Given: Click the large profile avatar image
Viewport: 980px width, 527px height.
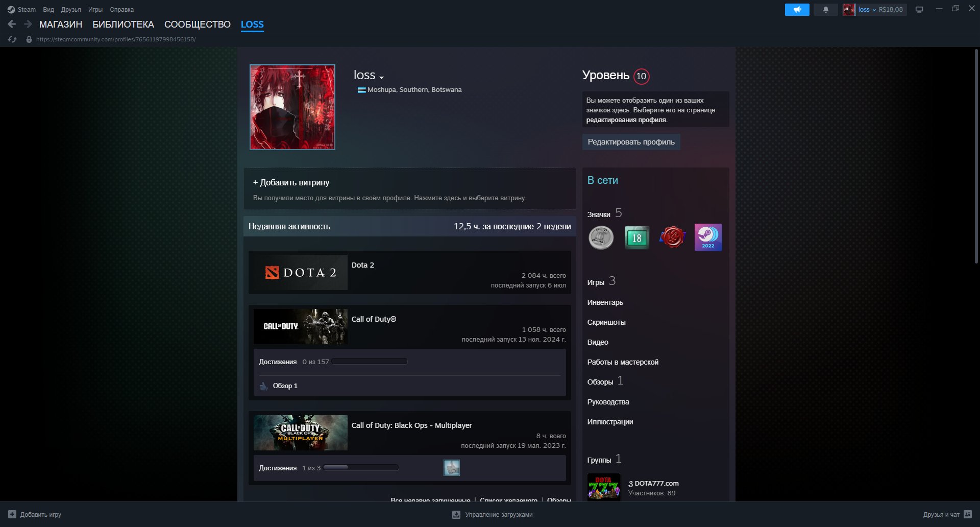Looking at the screenshot, I should pos(292,107).
